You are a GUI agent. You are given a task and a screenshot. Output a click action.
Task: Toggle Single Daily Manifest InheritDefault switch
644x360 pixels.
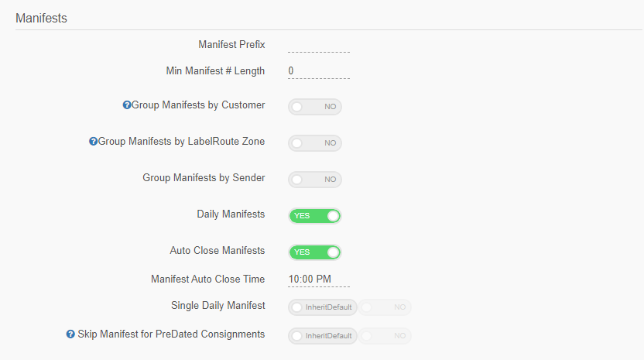pyautogui.click(x=323, y=307)
